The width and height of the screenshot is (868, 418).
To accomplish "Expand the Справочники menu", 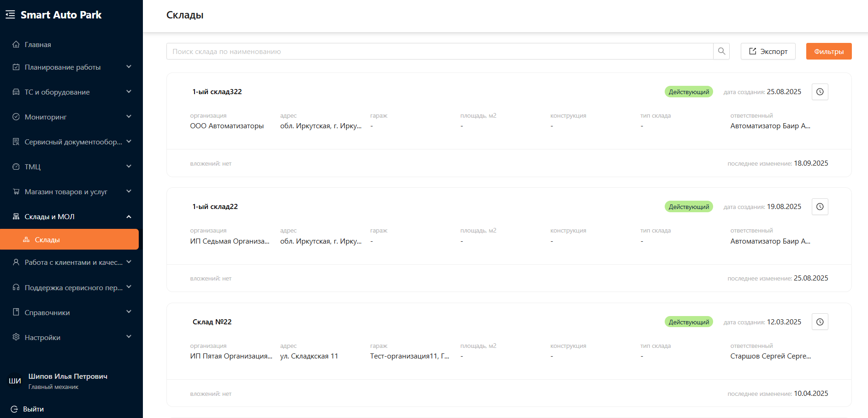I will [129, 312].
